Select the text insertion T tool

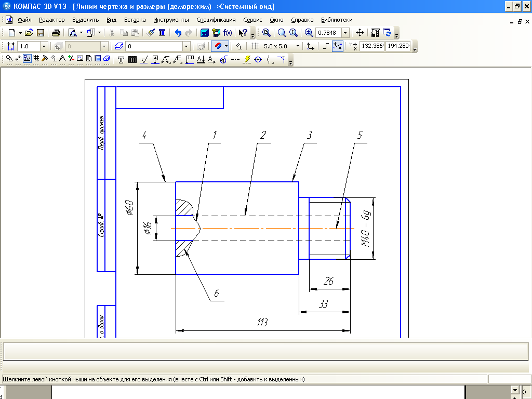[x=121, y=60]
